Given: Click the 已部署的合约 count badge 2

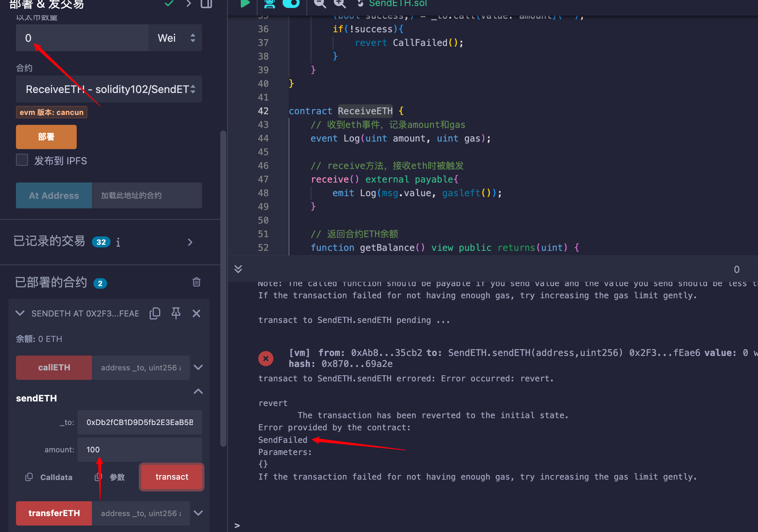Looking at the screenshot, I should [100, 283].
